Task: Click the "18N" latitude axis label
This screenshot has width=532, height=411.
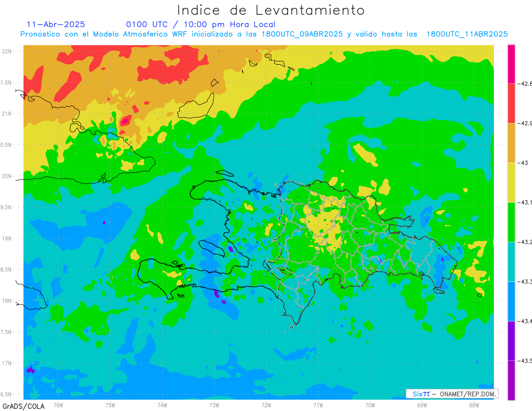Action: [7, 301]
